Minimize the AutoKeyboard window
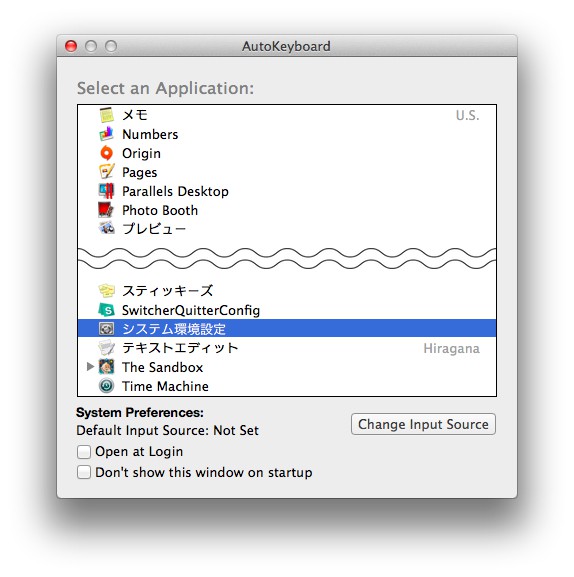The image size is (574, 577). tap(91, 46)
